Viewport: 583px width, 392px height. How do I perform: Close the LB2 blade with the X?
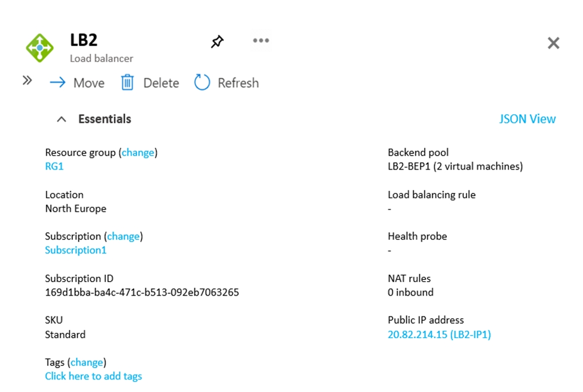(554, 42)
